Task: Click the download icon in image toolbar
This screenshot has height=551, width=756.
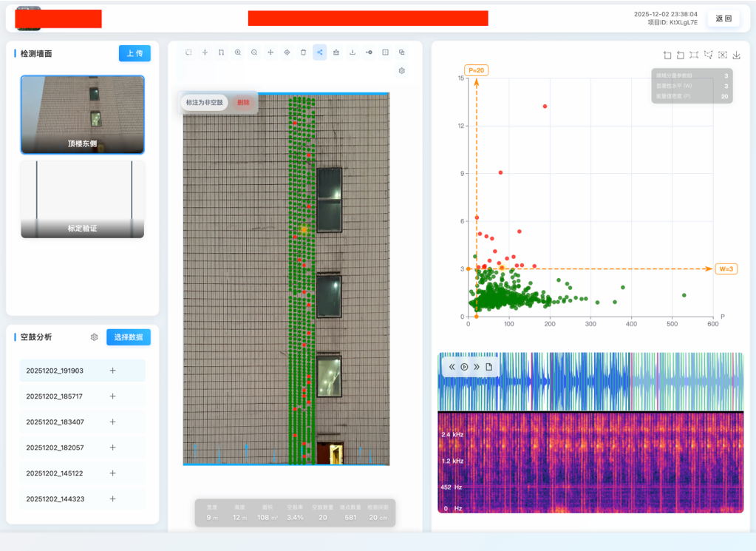Action: pos(353,53)
